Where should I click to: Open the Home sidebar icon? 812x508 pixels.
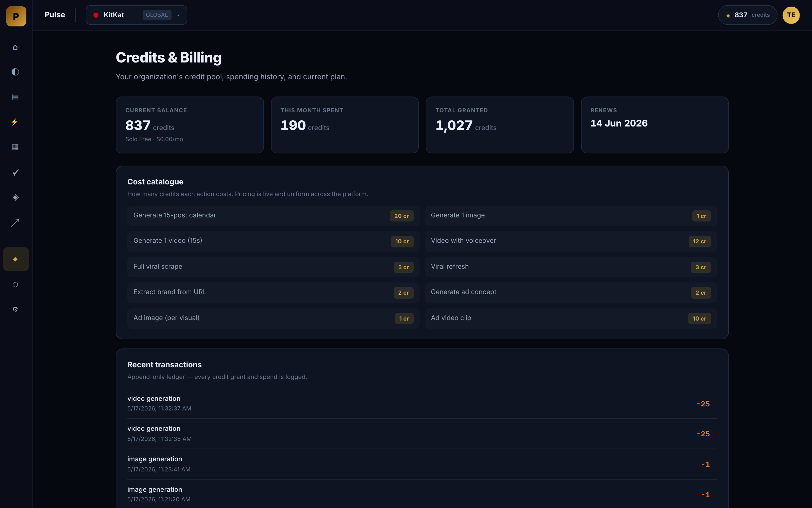tap(15, 47)
